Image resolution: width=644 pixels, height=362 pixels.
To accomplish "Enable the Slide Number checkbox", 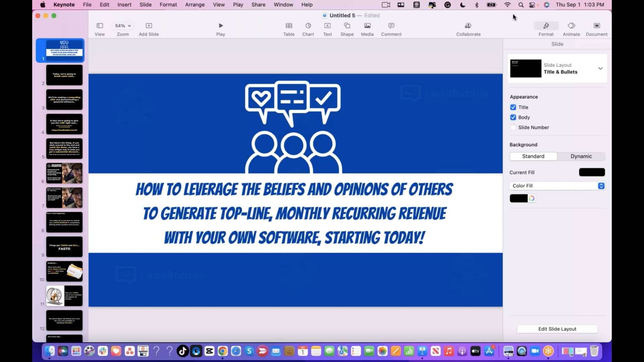I will [x=514, y=127].
